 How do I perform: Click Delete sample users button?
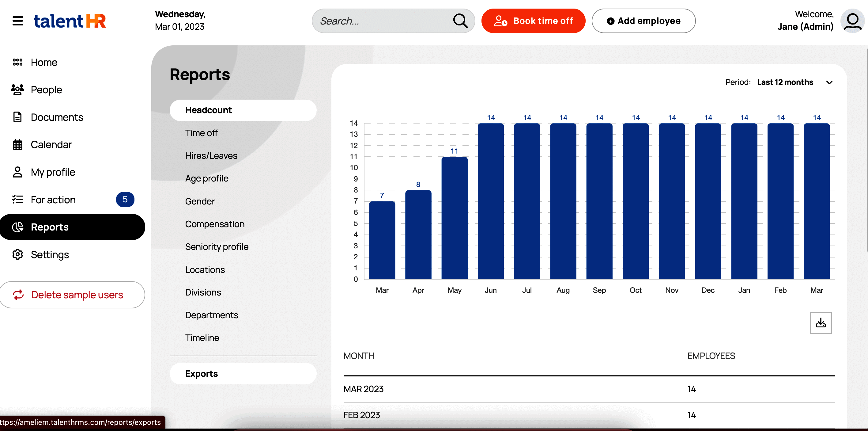[72, 295]
